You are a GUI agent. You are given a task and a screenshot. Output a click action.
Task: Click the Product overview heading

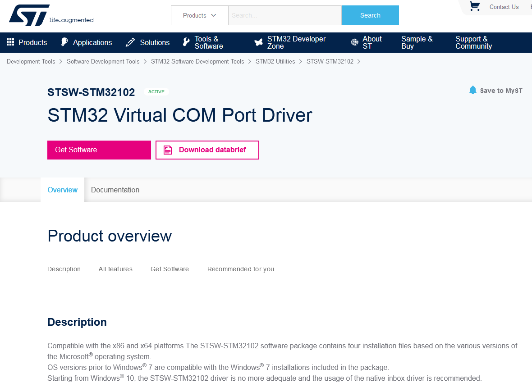pos(109,236)
